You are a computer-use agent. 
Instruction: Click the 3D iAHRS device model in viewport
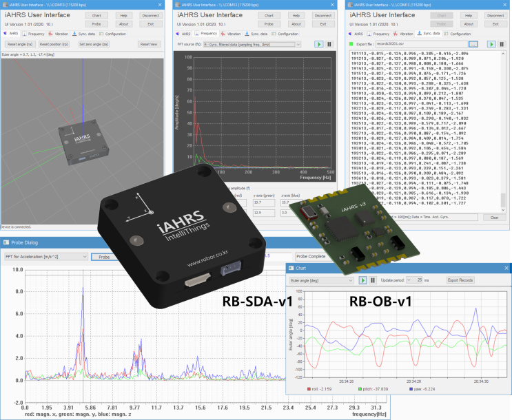(x=83, y=142)
